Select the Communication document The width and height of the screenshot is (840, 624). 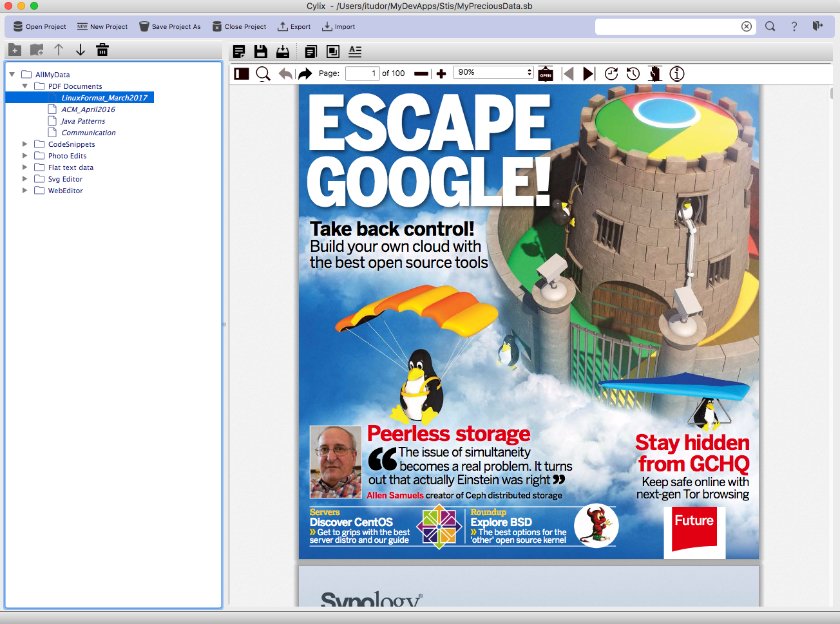(89, 133)
